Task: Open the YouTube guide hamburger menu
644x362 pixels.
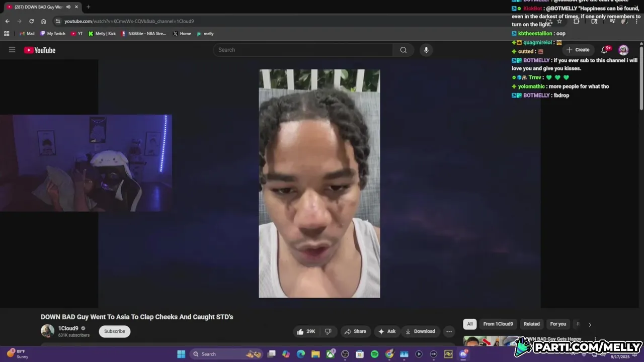Action: coord(12,50)
